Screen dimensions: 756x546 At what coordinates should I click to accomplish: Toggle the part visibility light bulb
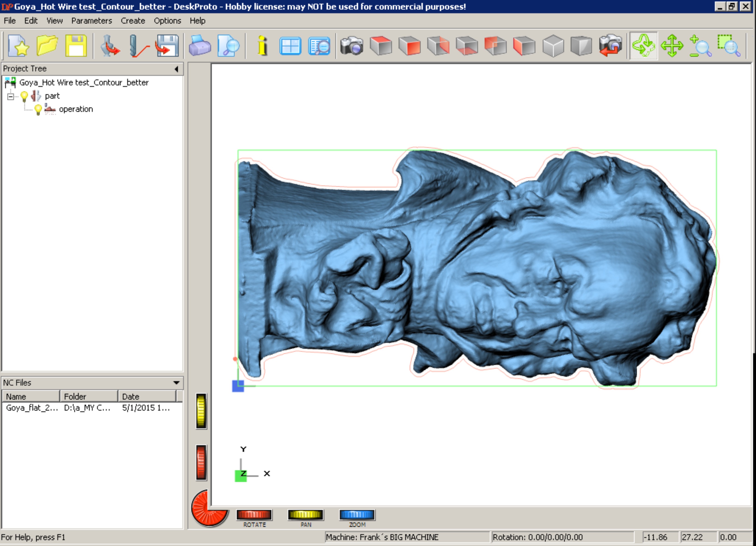tap(24, 96)
